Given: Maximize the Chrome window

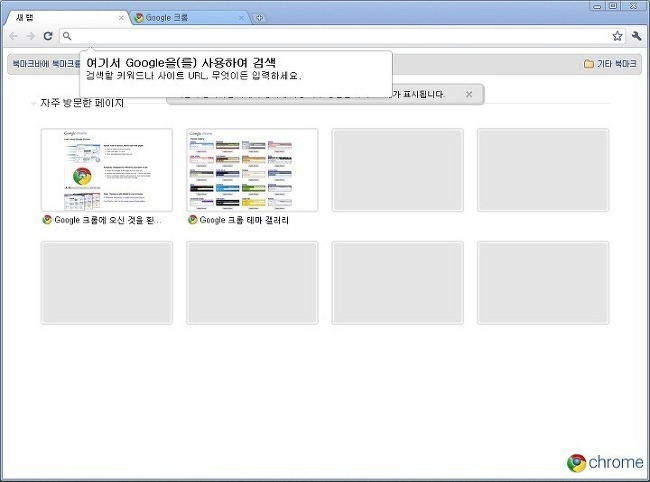Looking at the screenshot, I should pyautogui.click(x=613, y=6).
